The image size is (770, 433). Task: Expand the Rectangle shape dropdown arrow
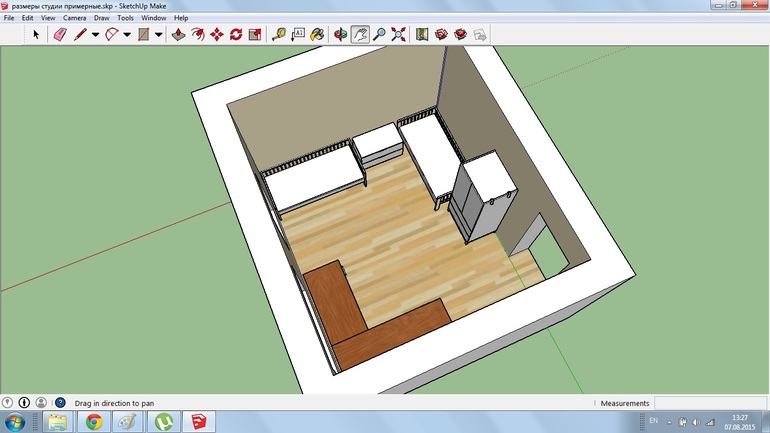(159, 34)
